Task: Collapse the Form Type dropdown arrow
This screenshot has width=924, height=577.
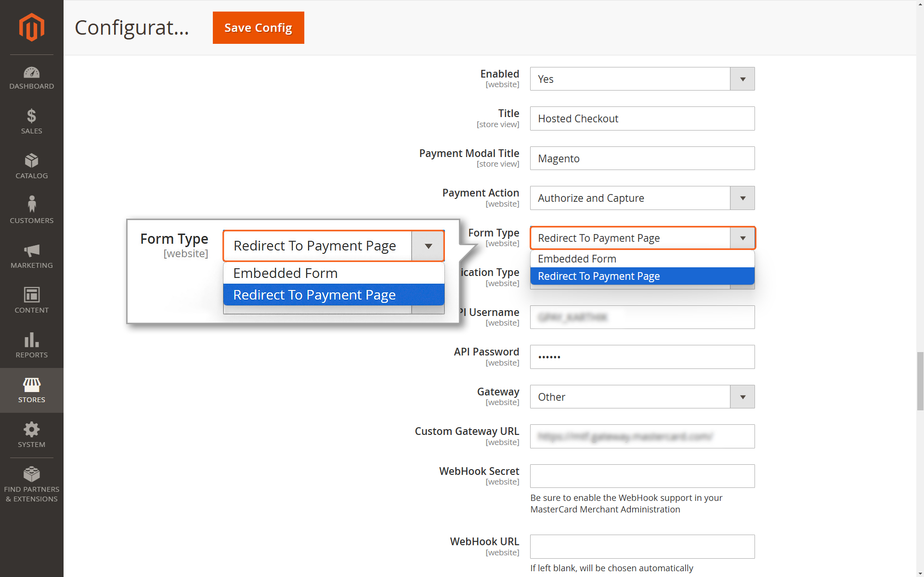Action: (x=742, y=238)
